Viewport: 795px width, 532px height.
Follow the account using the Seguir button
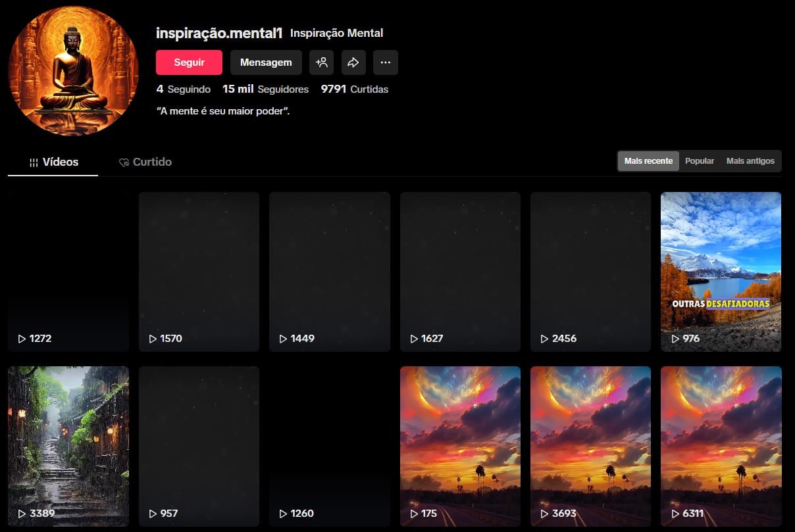click(189, 62)
